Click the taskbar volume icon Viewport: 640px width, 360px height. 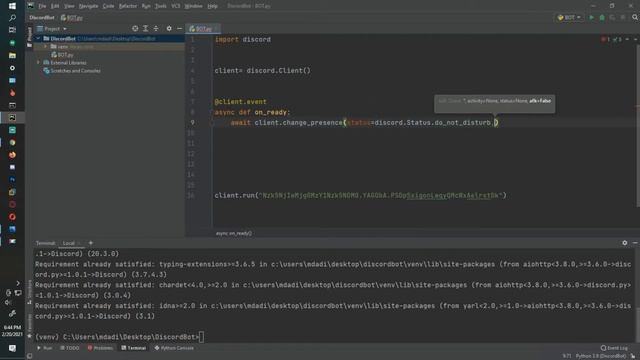8,302
